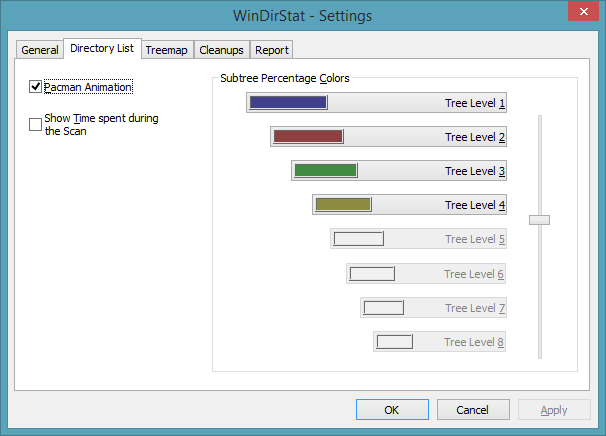Select the Tree Level 6 color box
Image resolution: width=606 pixels, height=436 pixels.
372,274
